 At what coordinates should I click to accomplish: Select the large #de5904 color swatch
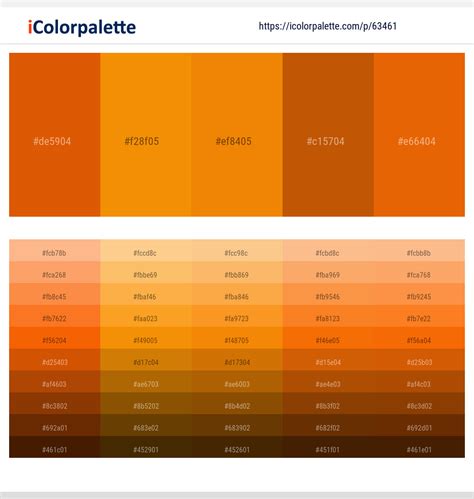pos(55,135)
